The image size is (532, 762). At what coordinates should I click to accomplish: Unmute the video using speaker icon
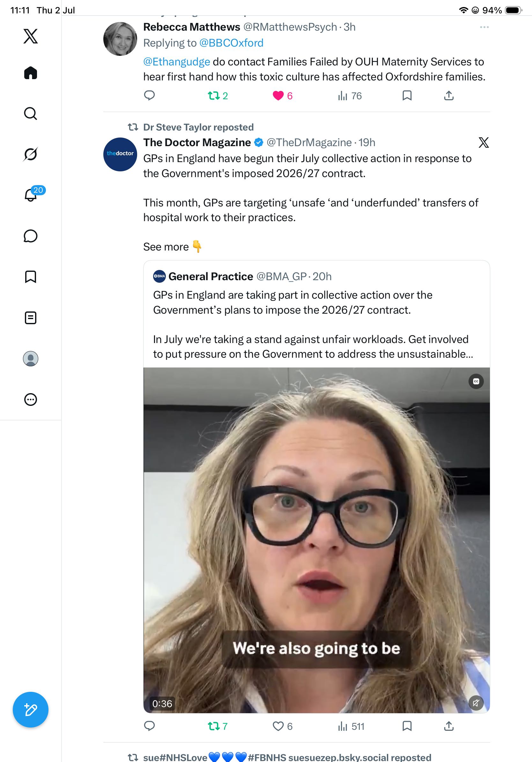point(476,703)
